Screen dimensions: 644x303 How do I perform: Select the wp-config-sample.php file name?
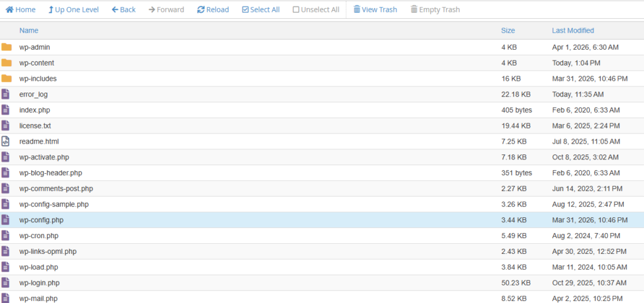(x=54, y=204)
